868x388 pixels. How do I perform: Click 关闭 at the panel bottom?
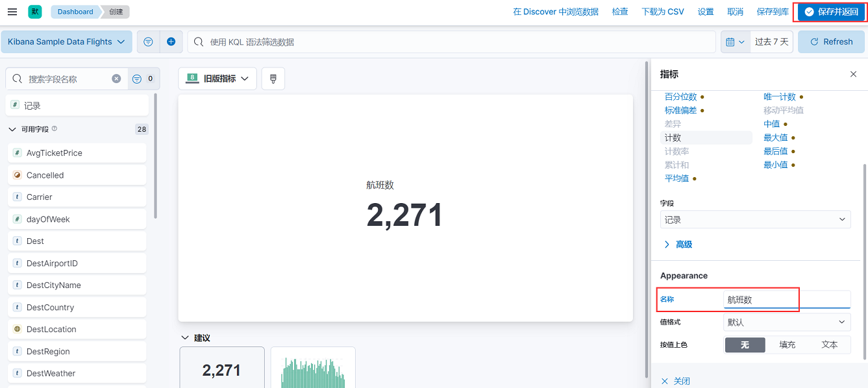(x=675, y=381)
